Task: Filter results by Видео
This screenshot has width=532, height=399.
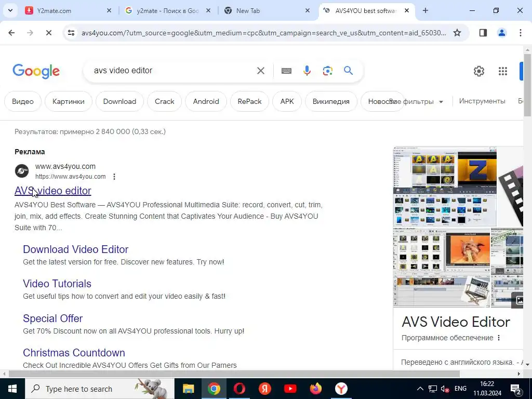Action: 23,101
